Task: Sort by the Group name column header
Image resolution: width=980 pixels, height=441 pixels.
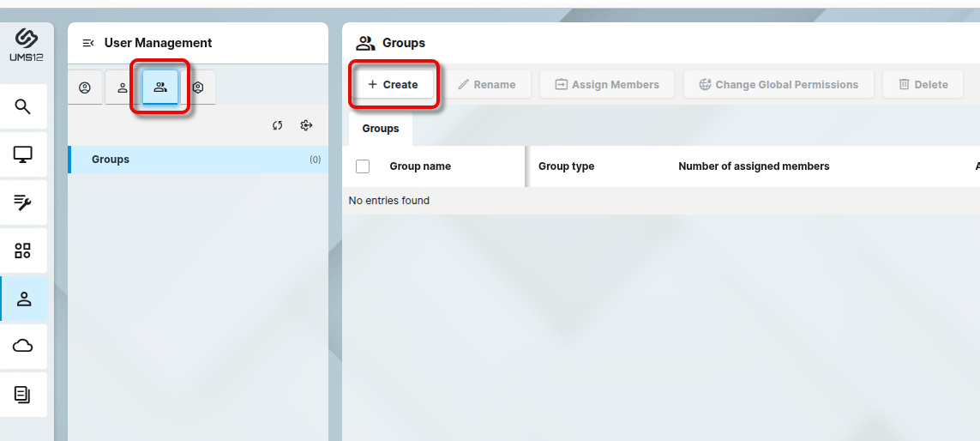Action: [x=420, y=166]
